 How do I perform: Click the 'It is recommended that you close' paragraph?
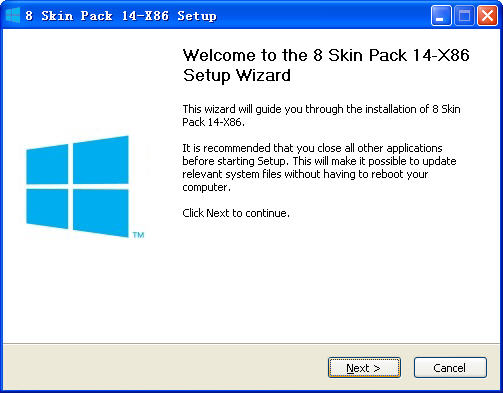pyautogui.click(x=319, y=168)
